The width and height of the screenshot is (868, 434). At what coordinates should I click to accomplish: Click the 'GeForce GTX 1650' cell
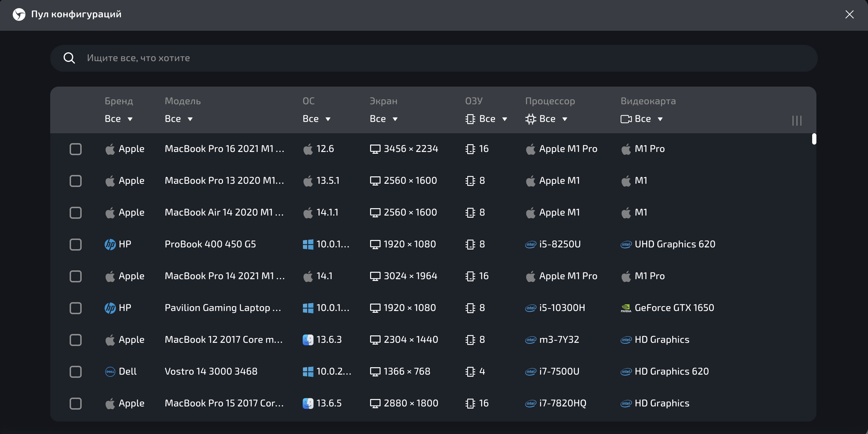click(674, 308)
